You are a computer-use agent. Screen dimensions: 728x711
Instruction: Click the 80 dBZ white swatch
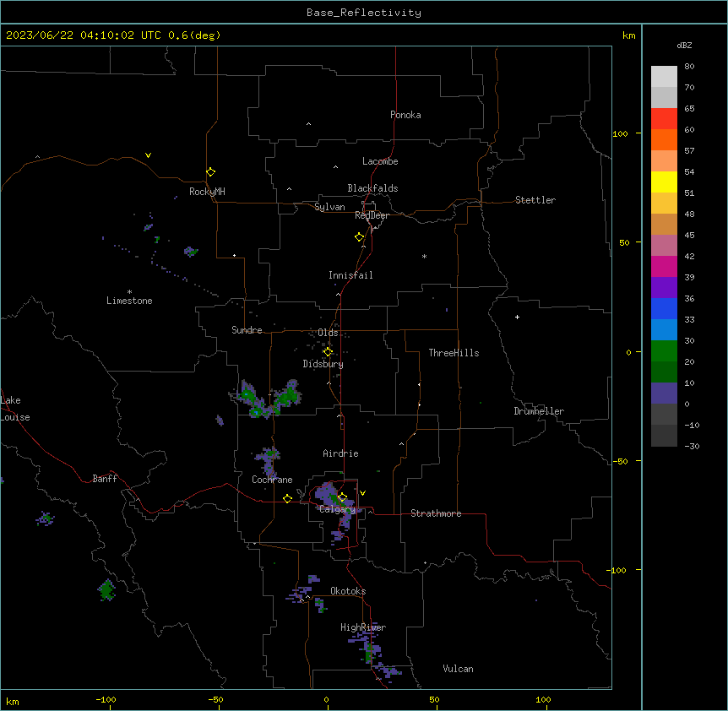664,77
